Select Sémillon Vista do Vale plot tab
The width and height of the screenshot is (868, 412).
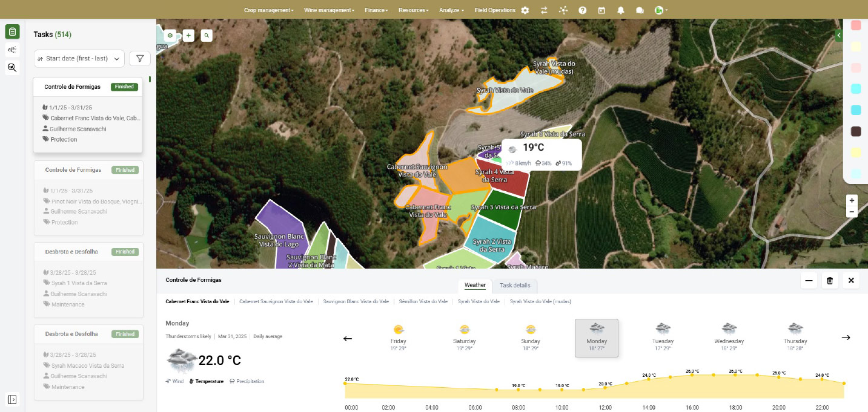click(423, 301)
